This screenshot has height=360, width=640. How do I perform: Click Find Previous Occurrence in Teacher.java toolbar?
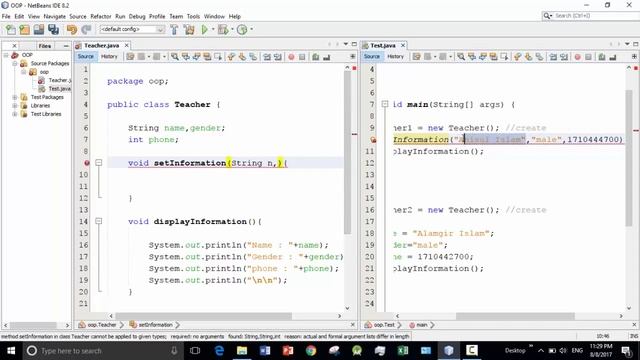tap(186, 57)
